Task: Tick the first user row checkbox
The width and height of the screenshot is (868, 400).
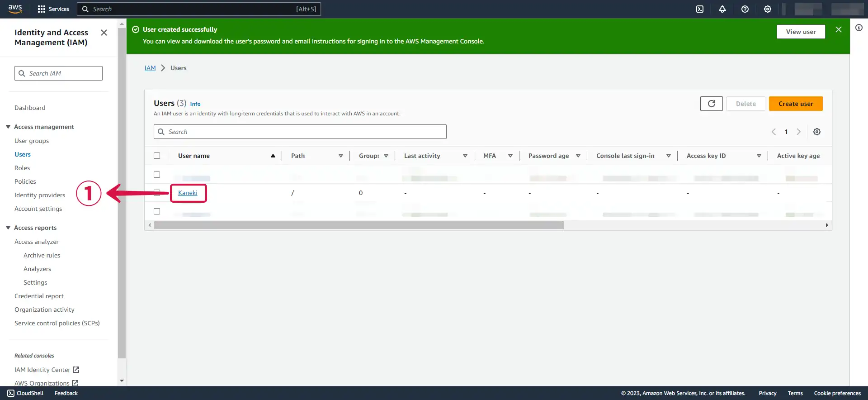Action: [x=157, y=175]
